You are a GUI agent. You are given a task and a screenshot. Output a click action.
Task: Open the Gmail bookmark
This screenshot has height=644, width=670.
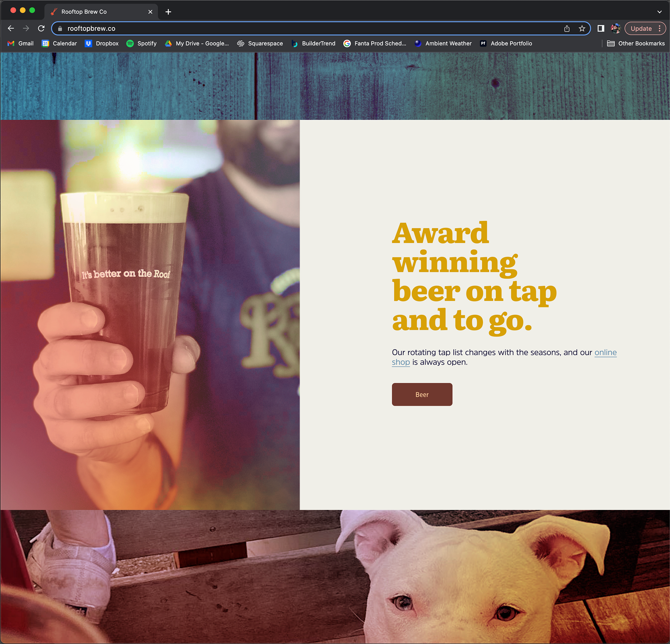pyautogui.click(x=21, y=43)
